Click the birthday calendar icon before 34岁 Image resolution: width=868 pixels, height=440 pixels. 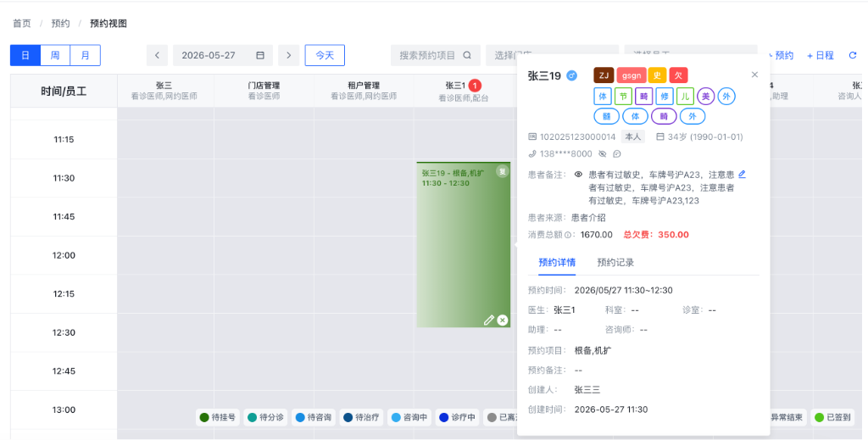tap(659, 136)
